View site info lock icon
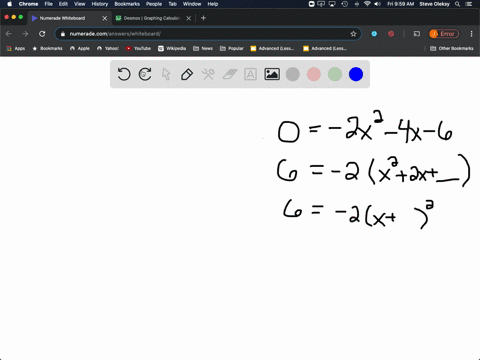Screen dimensions: 480x360 click(x=63, y=34)
